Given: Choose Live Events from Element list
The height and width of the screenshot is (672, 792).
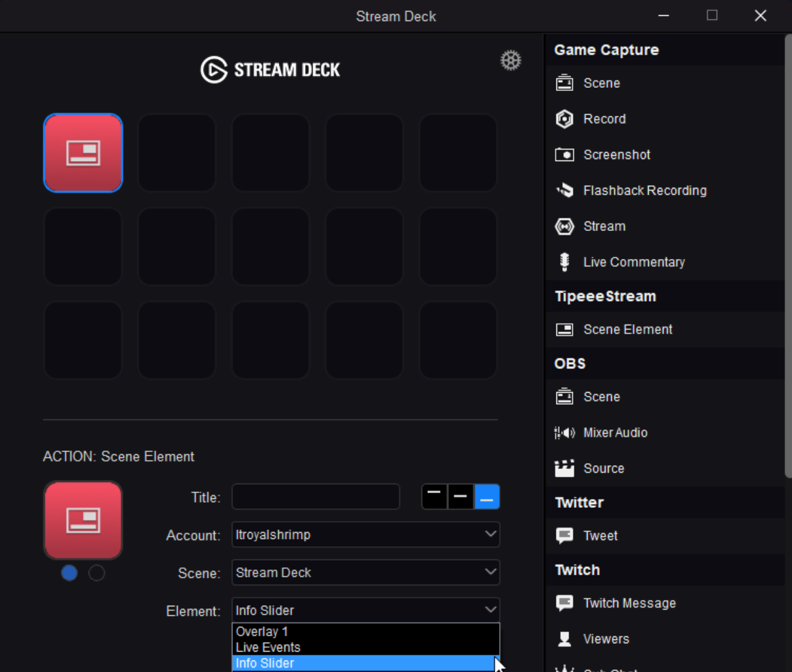Looking at the screenshot, I should 365,647.
